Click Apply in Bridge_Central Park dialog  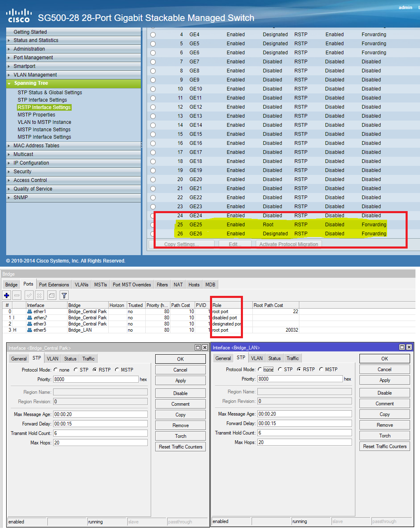180,381
